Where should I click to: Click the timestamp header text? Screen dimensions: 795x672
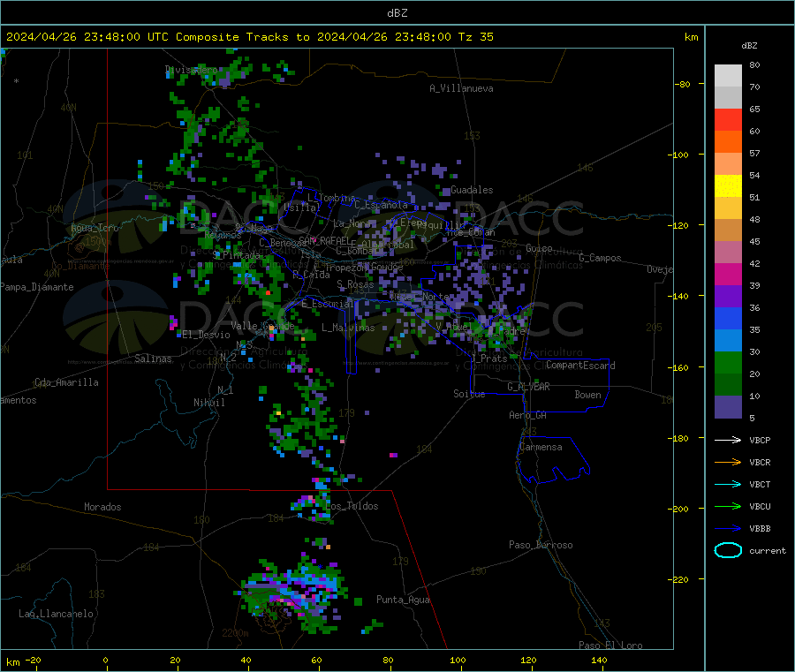[249, 37]
